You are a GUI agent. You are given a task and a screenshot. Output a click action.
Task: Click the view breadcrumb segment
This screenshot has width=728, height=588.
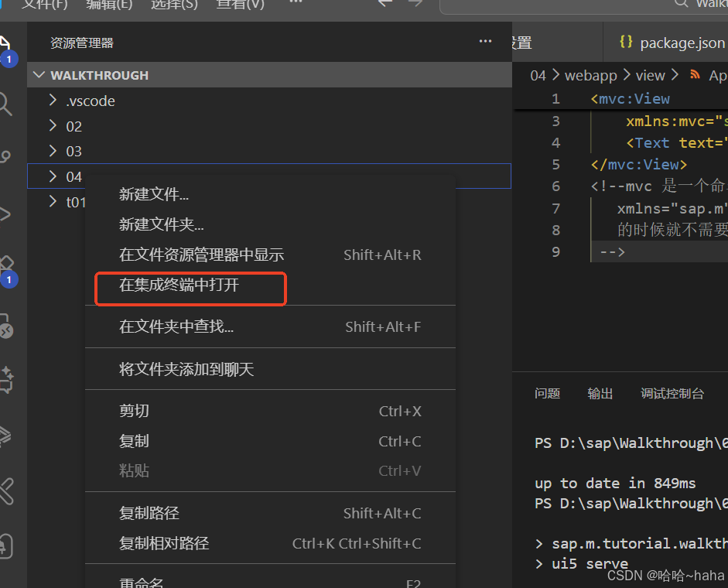pyautogui.click(x=651, y=75)
